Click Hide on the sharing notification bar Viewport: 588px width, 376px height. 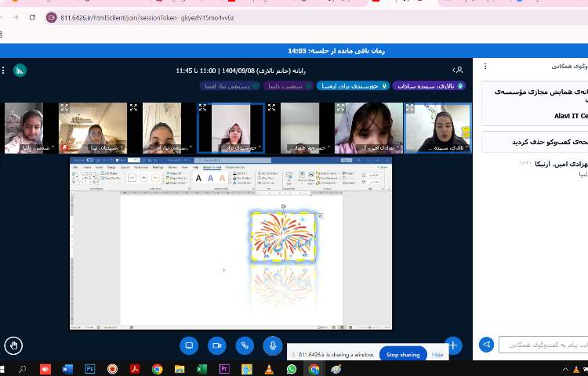click(x=437, y=355)
